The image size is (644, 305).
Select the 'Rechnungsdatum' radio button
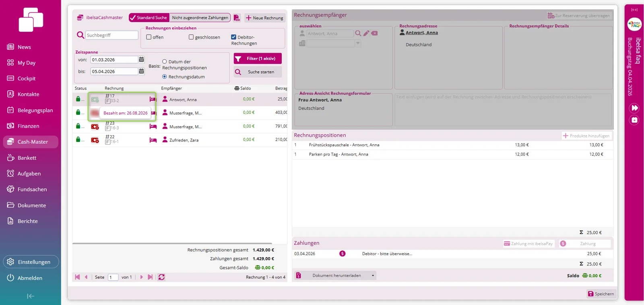coord(164,77)
